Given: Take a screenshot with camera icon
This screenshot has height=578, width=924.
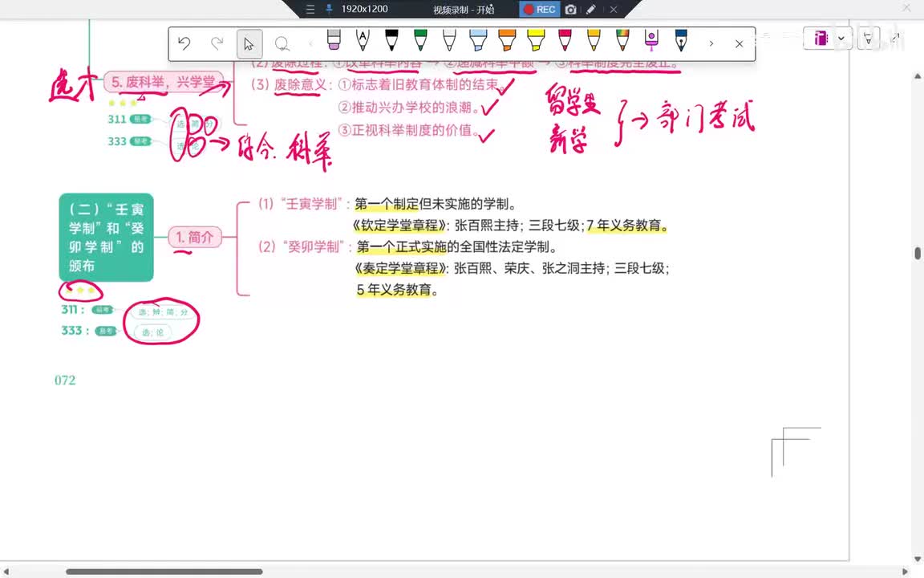Looking at the screenshot, I should 570,10.
